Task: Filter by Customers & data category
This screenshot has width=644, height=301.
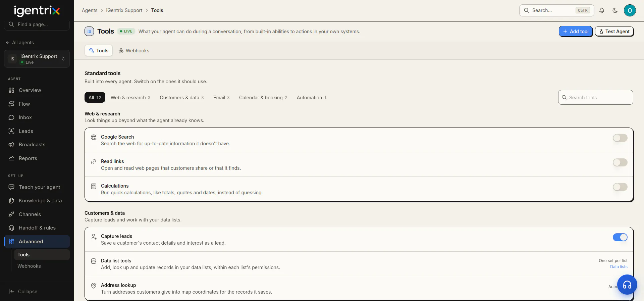Action: [182, 98]
